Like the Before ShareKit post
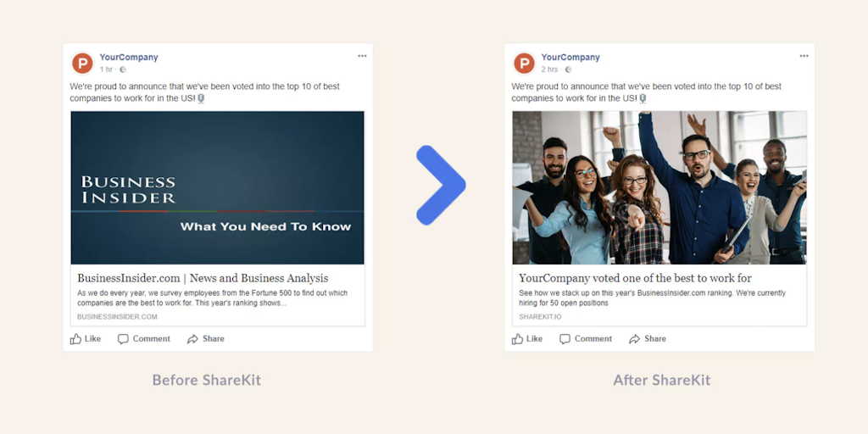The width and height of the screenshot is (868, 434). tap(86, 339)
